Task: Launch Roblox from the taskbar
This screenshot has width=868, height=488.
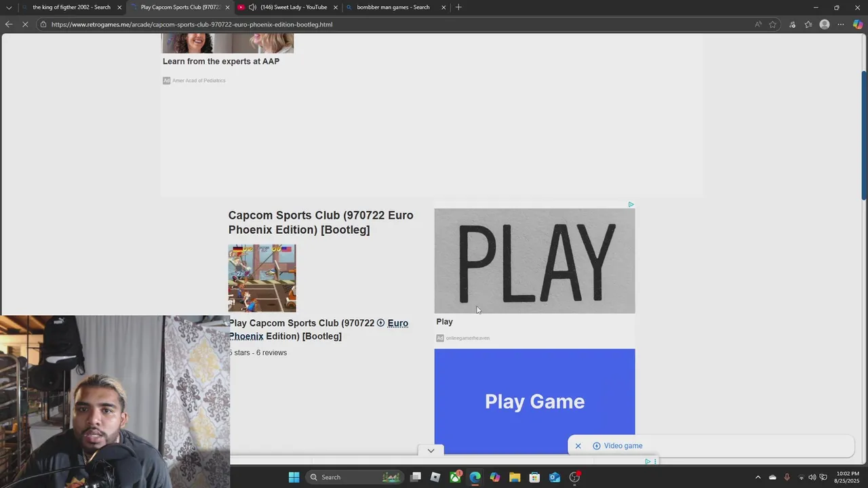Action: (x=435, y=477)
